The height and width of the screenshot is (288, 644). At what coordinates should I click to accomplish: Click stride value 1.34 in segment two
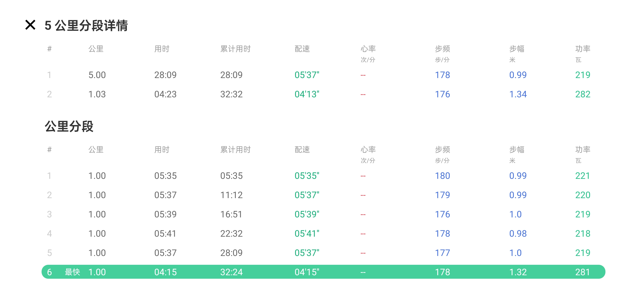(518, 94)
